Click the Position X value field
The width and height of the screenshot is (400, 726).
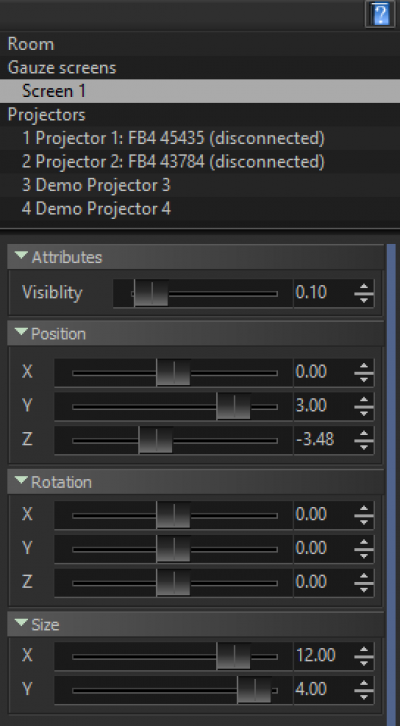(x=324, y=372)
